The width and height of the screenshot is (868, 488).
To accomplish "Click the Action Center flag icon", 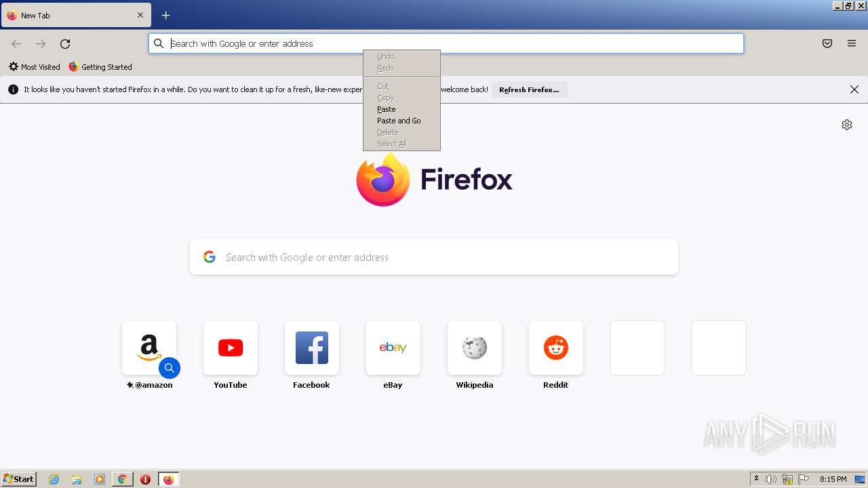I will (804, 479).
